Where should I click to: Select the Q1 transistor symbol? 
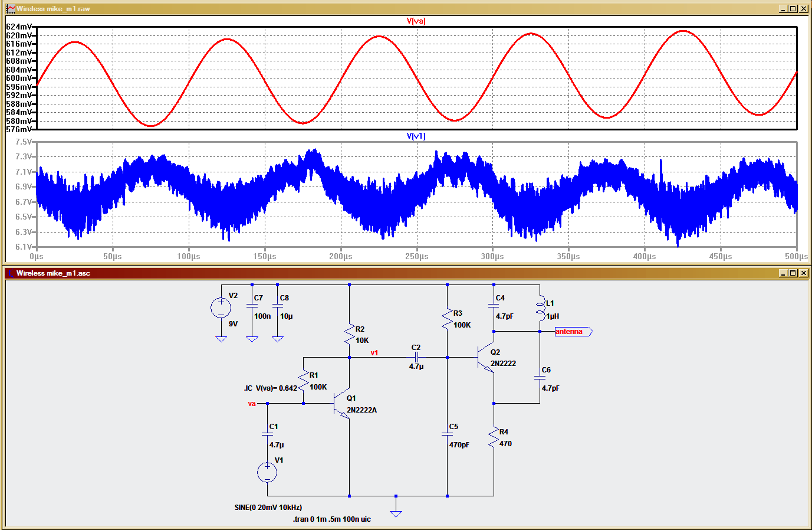coord(342,404)
